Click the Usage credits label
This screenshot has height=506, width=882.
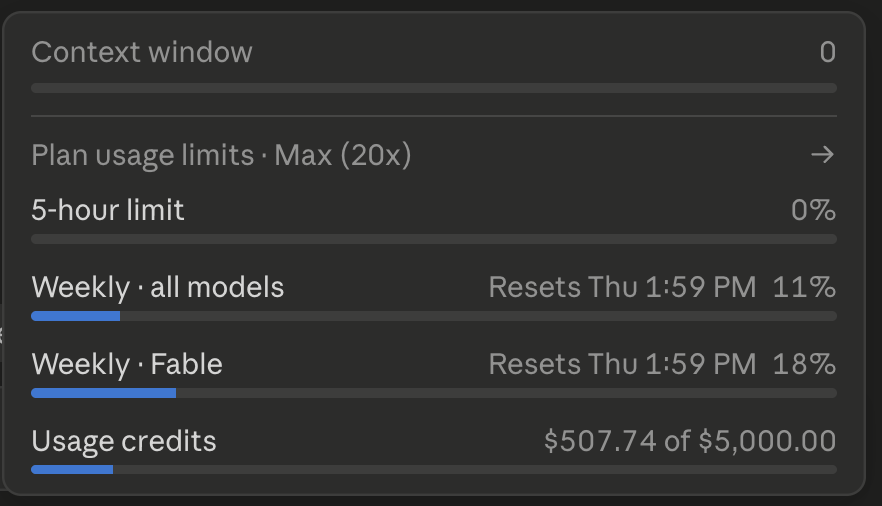[x=124, y=441]
